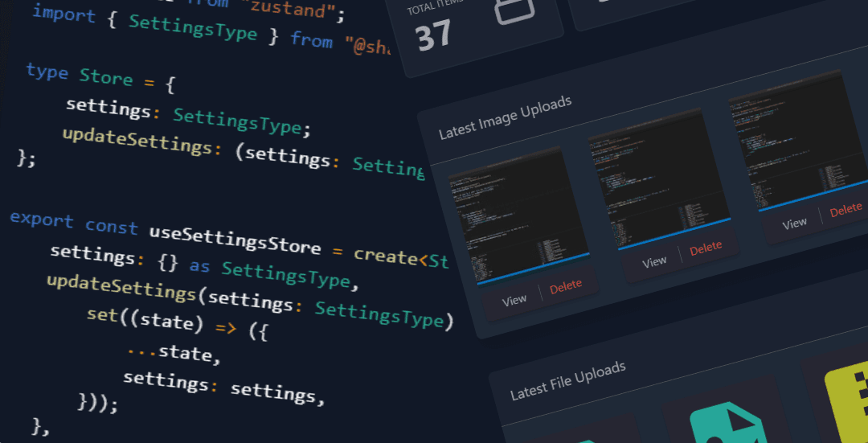Viewport: 868px width, 443px height.
Task: Click View on the first image upload card
Action: pos(514,300)
